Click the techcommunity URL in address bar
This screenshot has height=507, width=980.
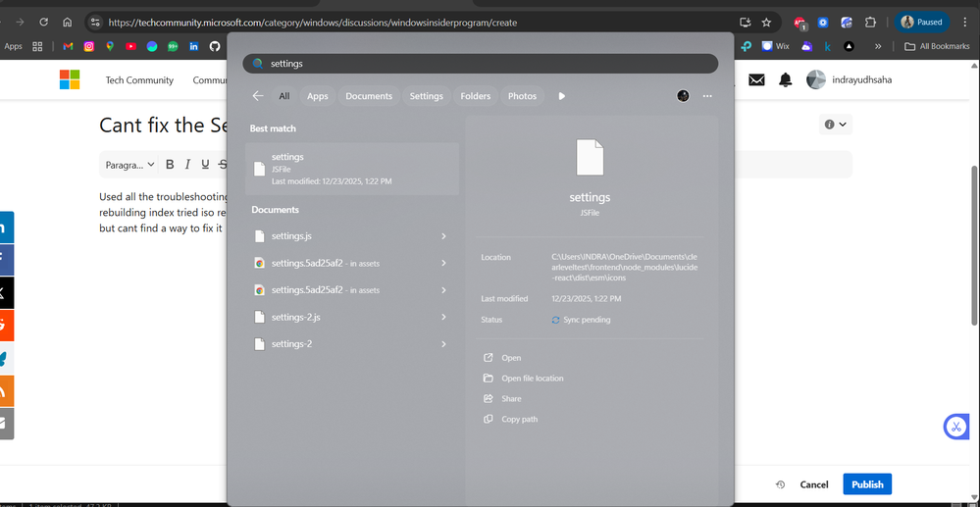tap(313, 23)
